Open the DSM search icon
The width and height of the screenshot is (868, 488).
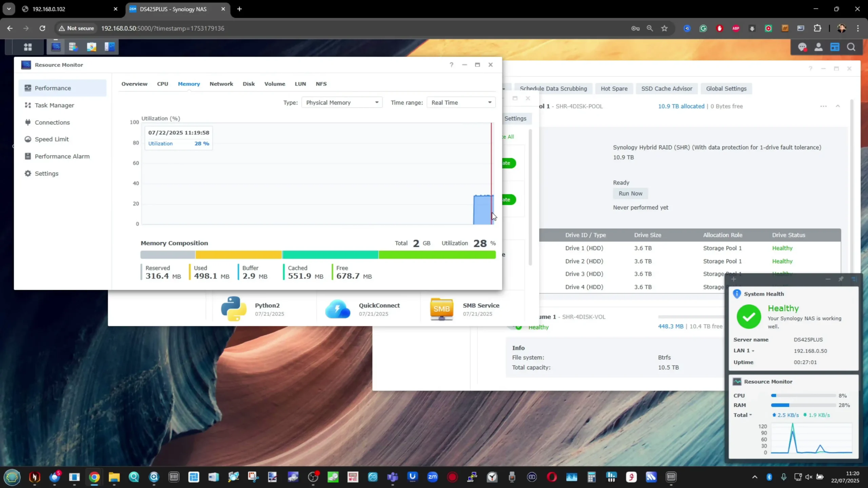point(851,47)
